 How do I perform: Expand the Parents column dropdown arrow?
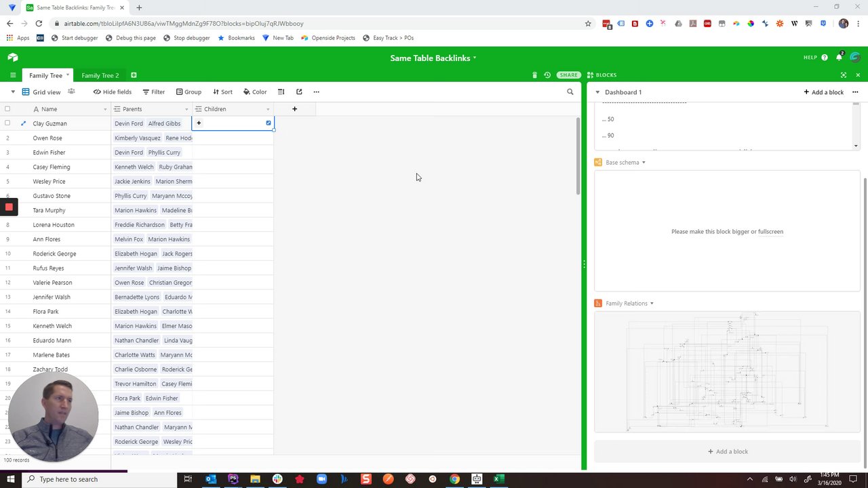click(186, 109)
